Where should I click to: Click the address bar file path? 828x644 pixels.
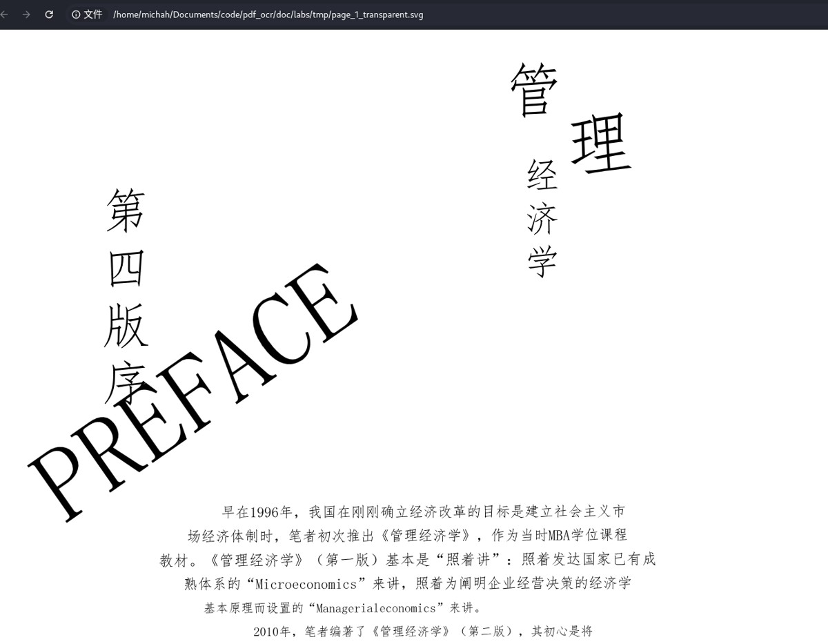pos(268,14)
